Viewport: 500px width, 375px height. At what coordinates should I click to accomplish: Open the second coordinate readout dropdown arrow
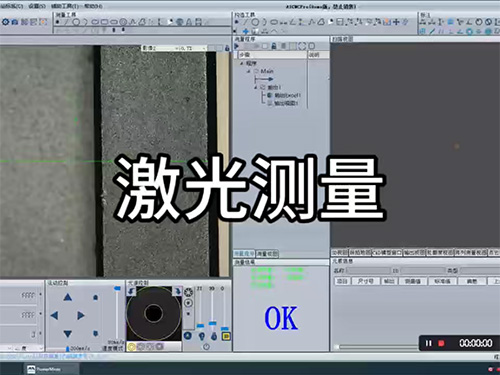coord(41,314)
